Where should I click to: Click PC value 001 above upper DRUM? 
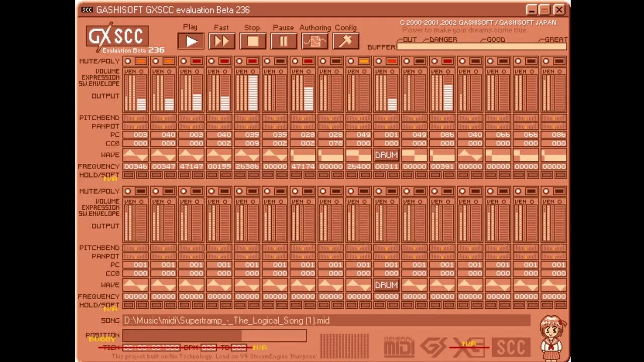[386, 135]
